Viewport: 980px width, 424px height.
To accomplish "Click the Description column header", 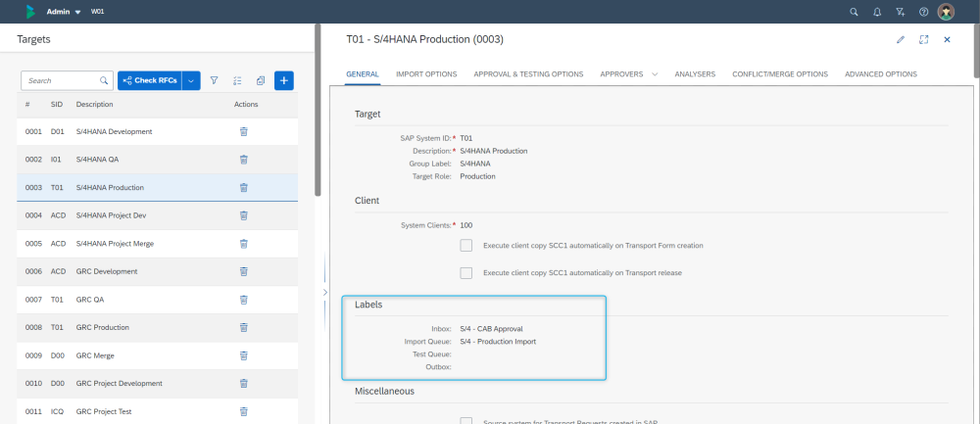I will 94,104.
